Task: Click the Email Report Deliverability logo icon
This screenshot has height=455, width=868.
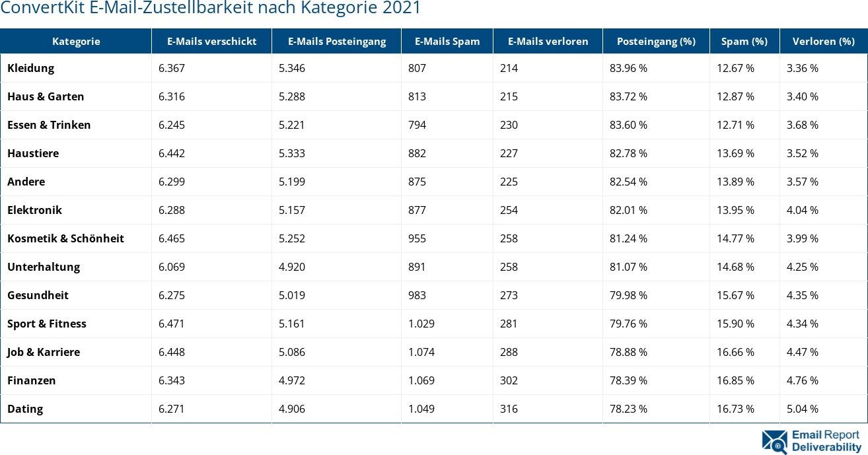Action: click(x=774, y=442)
